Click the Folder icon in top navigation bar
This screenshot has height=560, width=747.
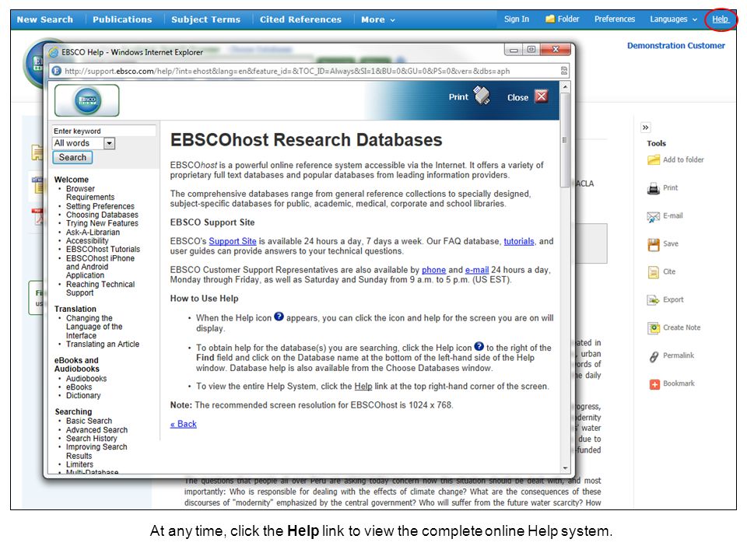click(550, 19)
